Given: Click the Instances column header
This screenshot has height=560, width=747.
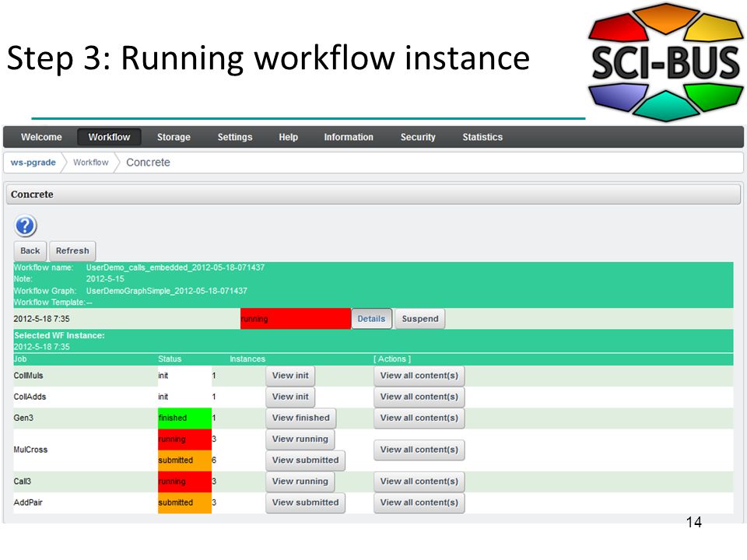Looking at the screenshot, I should click(247, 359).
